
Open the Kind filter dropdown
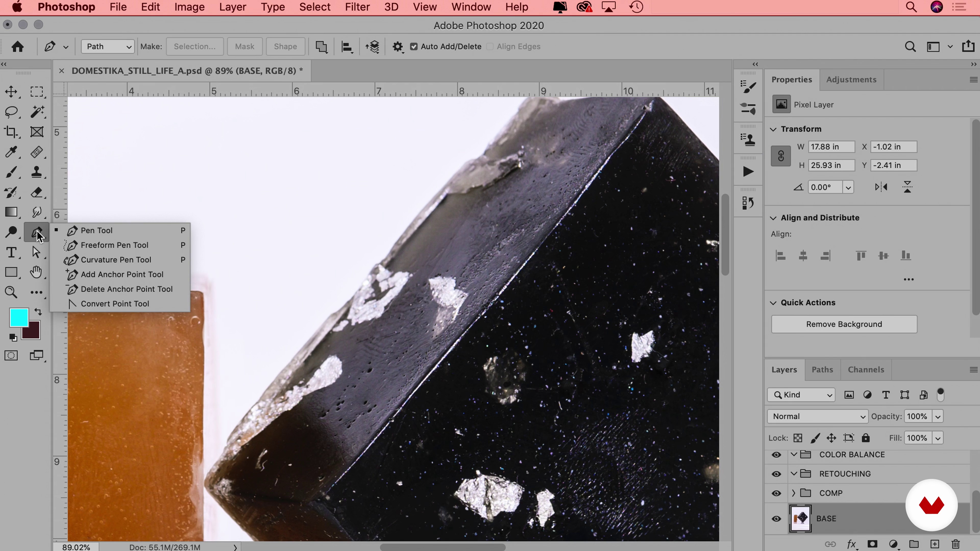pos(801,395)
